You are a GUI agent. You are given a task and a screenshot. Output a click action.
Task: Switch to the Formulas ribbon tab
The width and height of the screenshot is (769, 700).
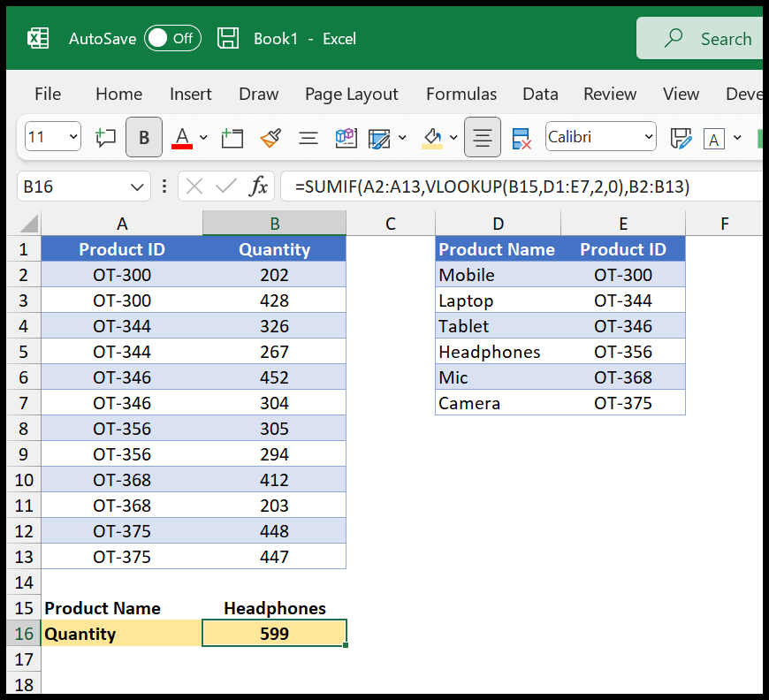[461, 94]
